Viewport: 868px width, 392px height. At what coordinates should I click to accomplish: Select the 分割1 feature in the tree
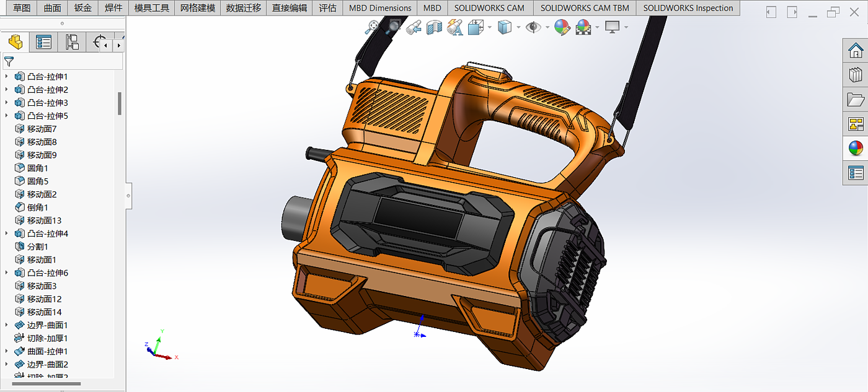tap(37, 246)
